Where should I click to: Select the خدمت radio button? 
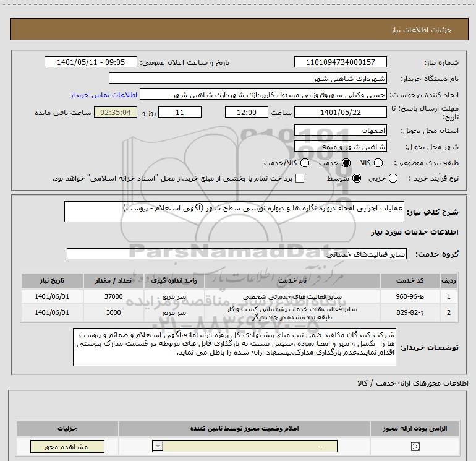coord(346,163)
